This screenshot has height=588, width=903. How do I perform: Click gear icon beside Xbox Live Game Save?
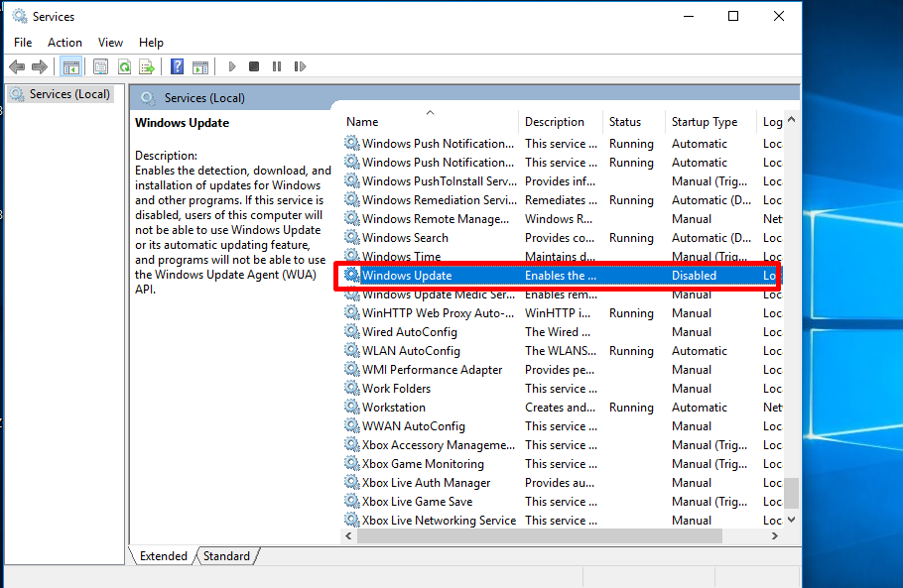352,501
